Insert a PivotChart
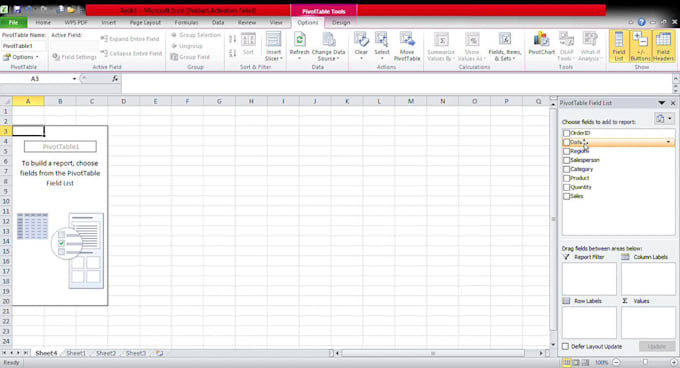Viewport: 680px width, 368px height. tap(541, 44)
